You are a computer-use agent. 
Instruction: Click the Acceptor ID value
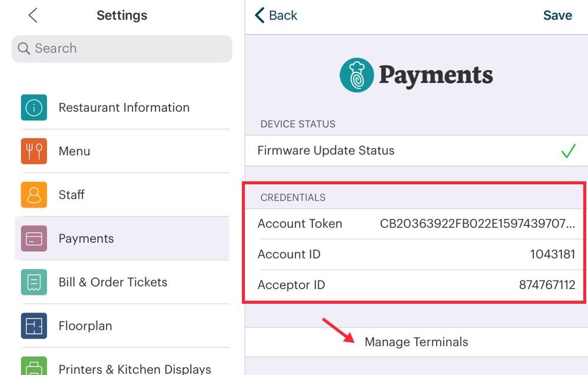[x=547, y=285]
